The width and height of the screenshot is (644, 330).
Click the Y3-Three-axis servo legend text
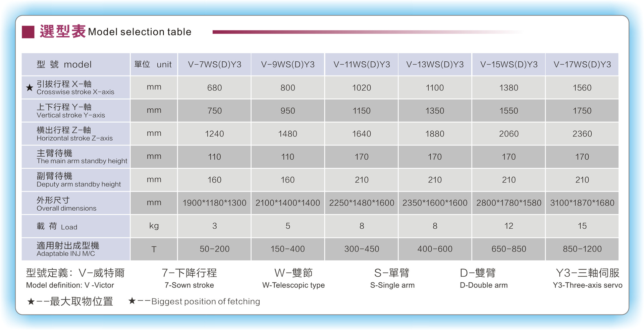tap(588, 285)
